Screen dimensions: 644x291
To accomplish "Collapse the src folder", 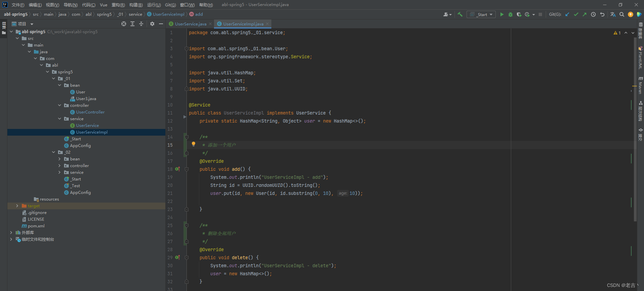I will (17, 38).
